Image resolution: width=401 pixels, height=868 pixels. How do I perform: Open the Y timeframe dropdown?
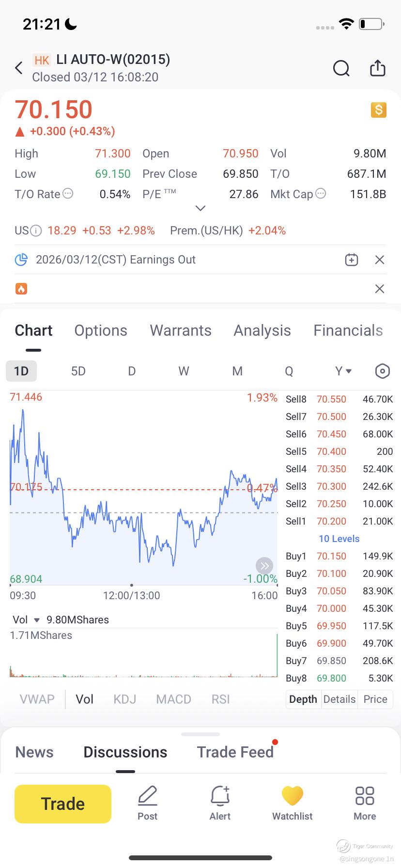(x=343, y=371)
